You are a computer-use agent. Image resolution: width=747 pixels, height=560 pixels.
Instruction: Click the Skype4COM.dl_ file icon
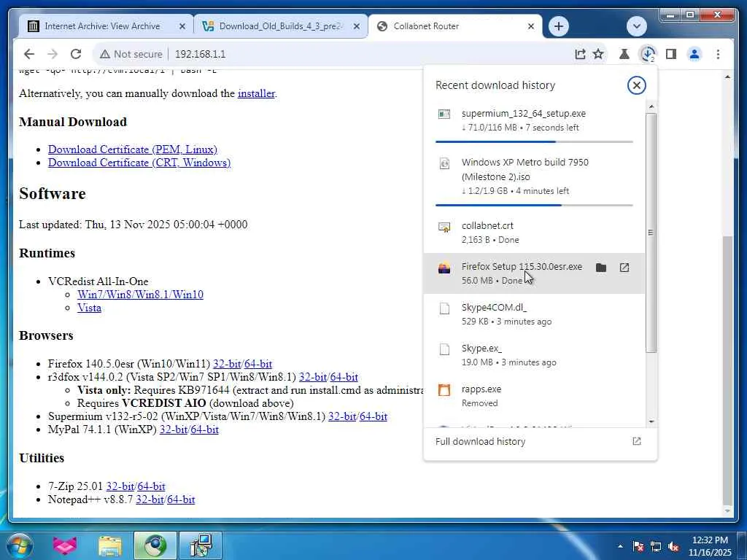coord(444,308)
